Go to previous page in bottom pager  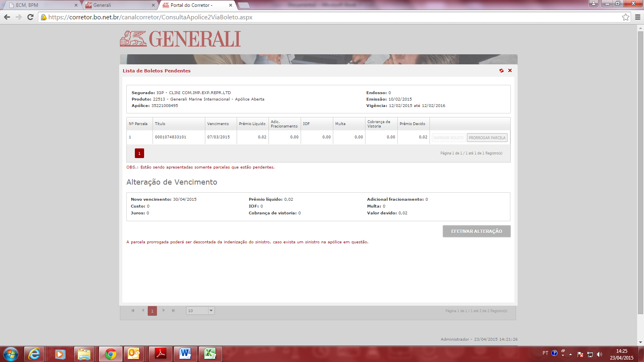click(143, 311)
